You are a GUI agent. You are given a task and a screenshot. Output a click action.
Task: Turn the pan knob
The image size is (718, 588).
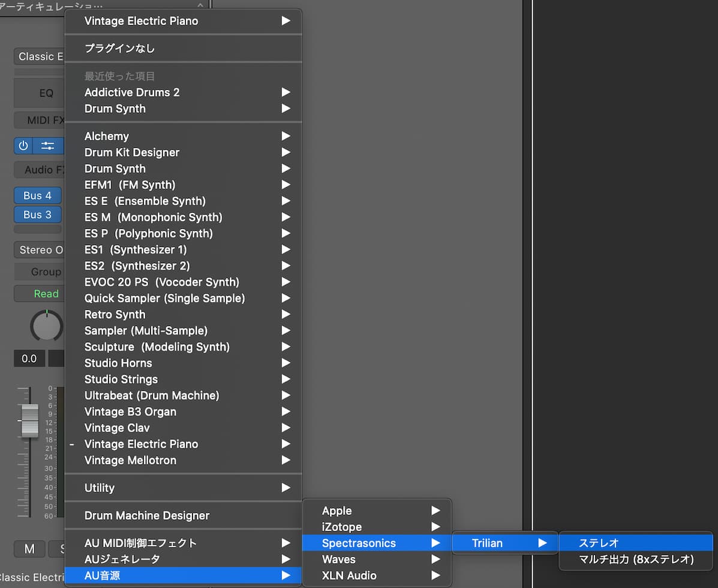[x=46, y=326]
